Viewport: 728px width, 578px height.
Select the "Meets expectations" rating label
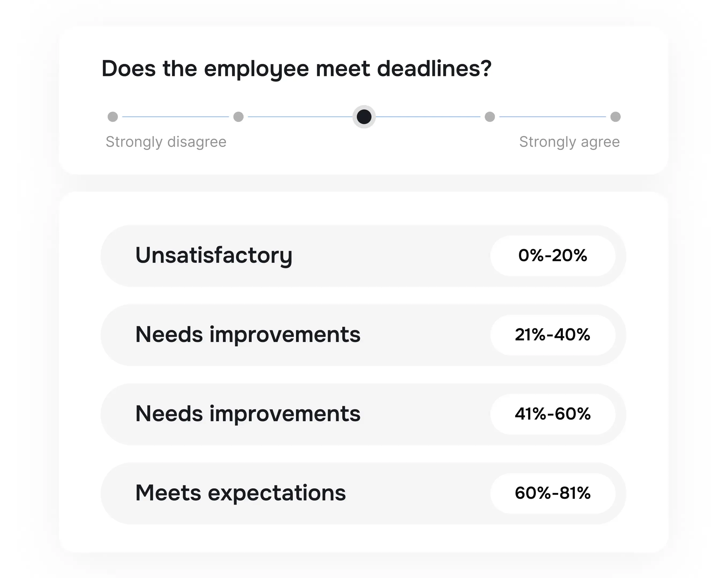(x=240, y=493)
